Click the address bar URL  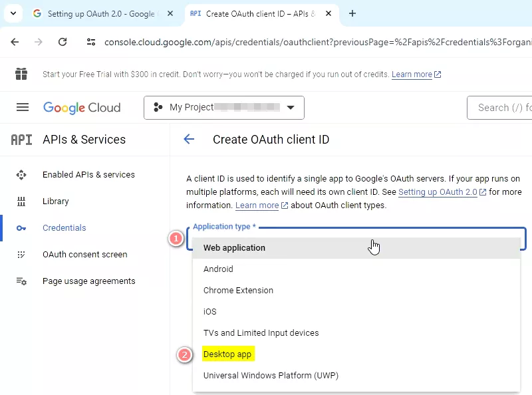[318, 42]
